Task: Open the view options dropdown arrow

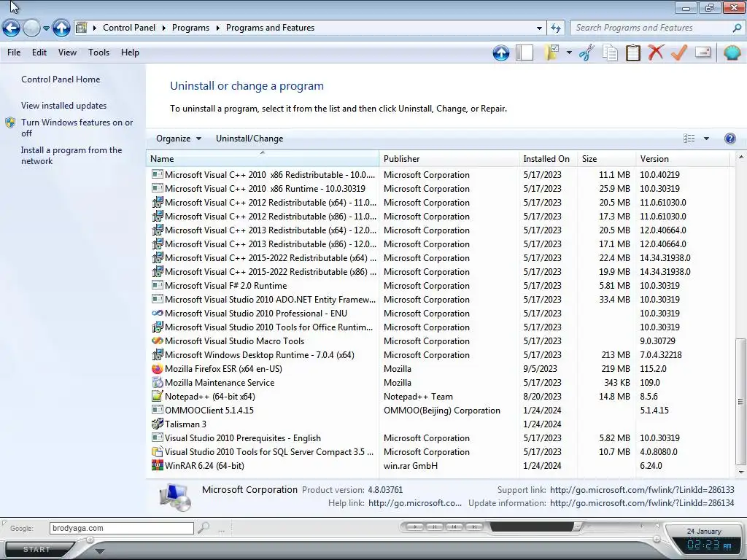Action: 706,139
